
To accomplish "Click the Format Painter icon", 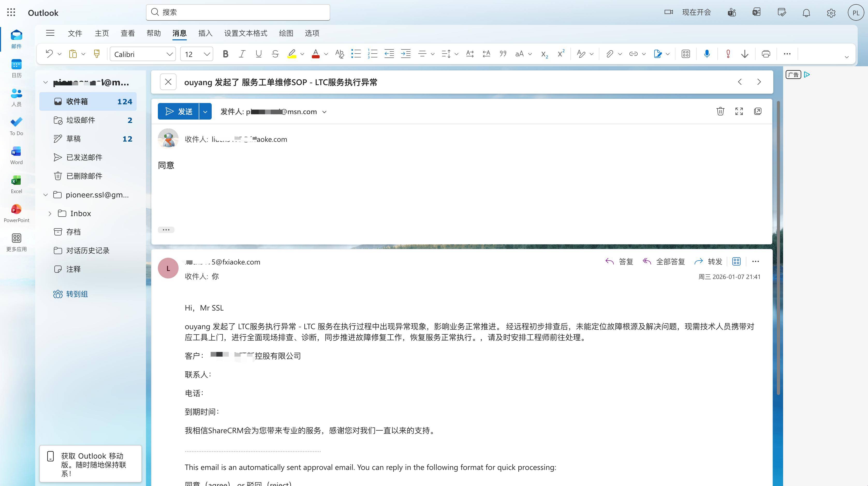I will 97,54.
